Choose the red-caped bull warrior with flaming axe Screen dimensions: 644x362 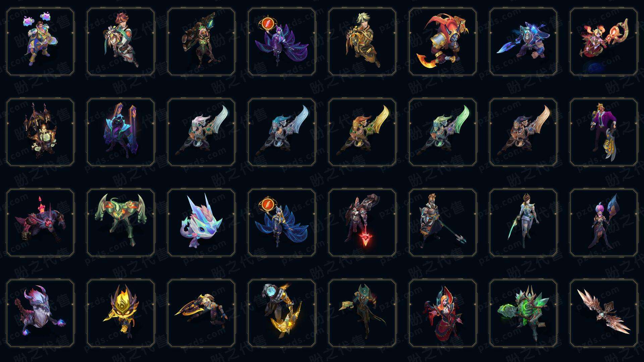443,42
